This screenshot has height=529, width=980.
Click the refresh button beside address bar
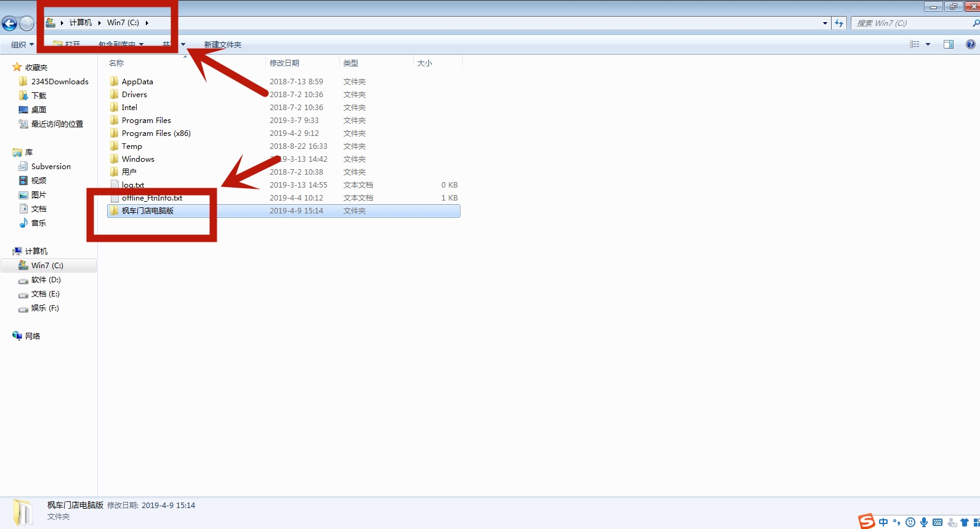click(x=839, y=23)
